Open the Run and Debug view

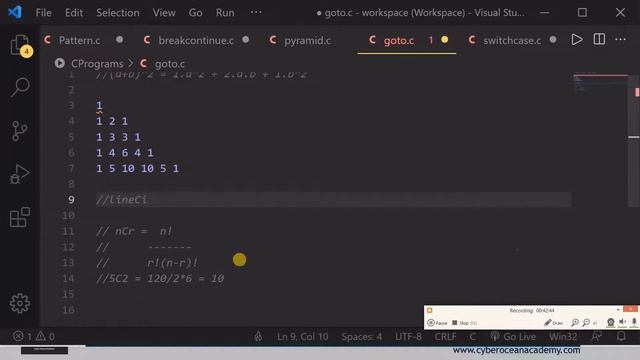[x=20, y=174]
